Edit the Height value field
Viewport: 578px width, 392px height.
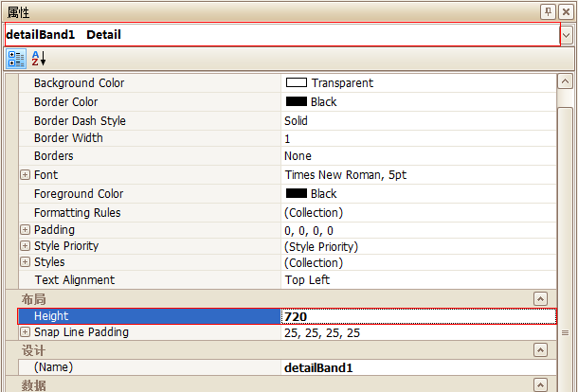pyautogui.click(x=407, y=316)
